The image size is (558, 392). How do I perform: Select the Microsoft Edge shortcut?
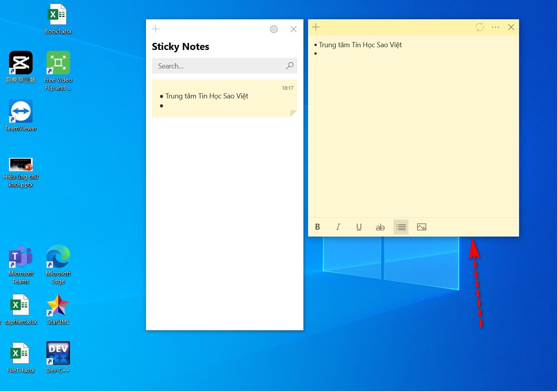coord(58,265)
